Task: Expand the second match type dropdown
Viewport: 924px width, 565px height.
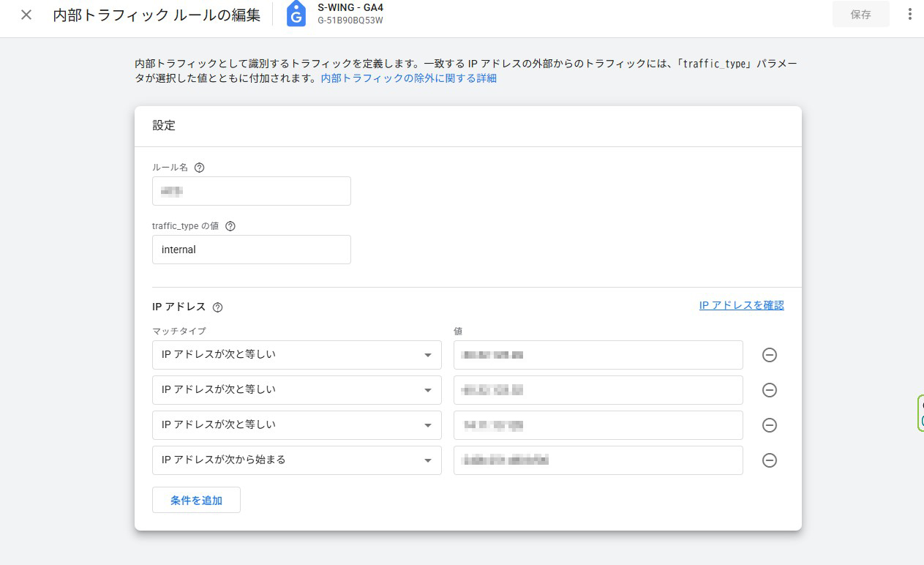Action: point(296,390)
